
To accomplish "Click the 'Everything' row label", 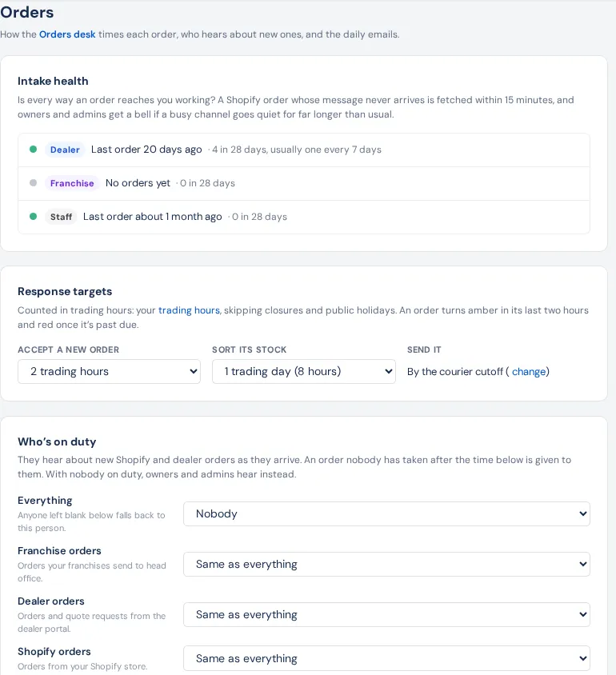I will [45, 500].
